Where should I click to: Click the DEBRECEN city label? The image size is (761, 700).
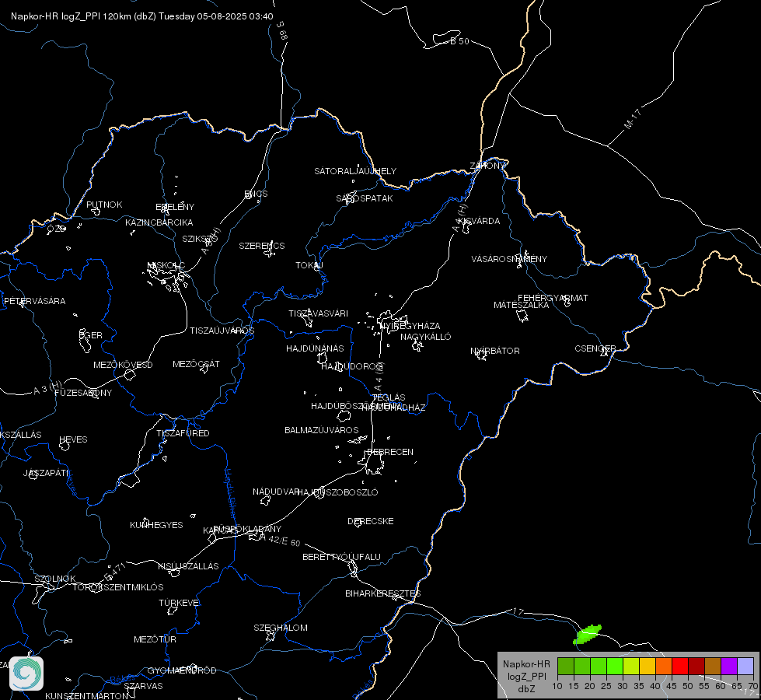[x=390, y=452]
